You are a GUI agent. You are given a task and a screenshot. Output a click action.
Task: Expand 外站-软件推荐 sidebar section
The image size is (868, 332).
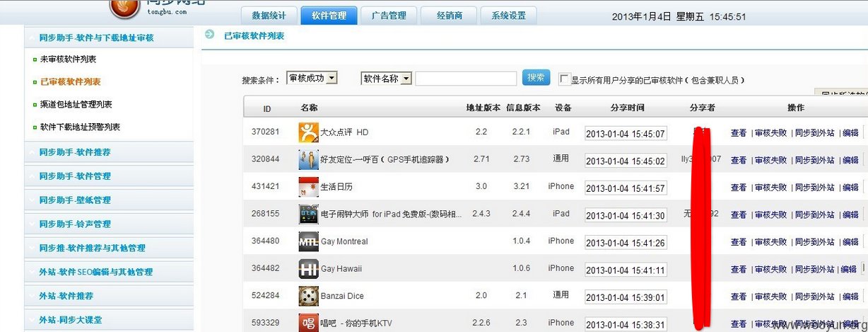109,297
